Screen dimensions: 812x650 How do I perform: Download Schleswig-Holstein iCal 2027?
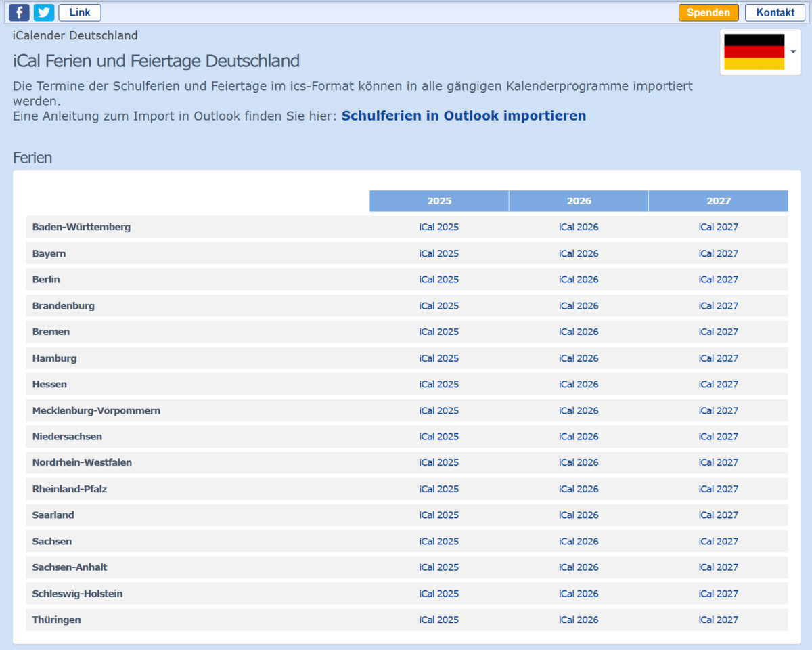(x=719, y=594)
